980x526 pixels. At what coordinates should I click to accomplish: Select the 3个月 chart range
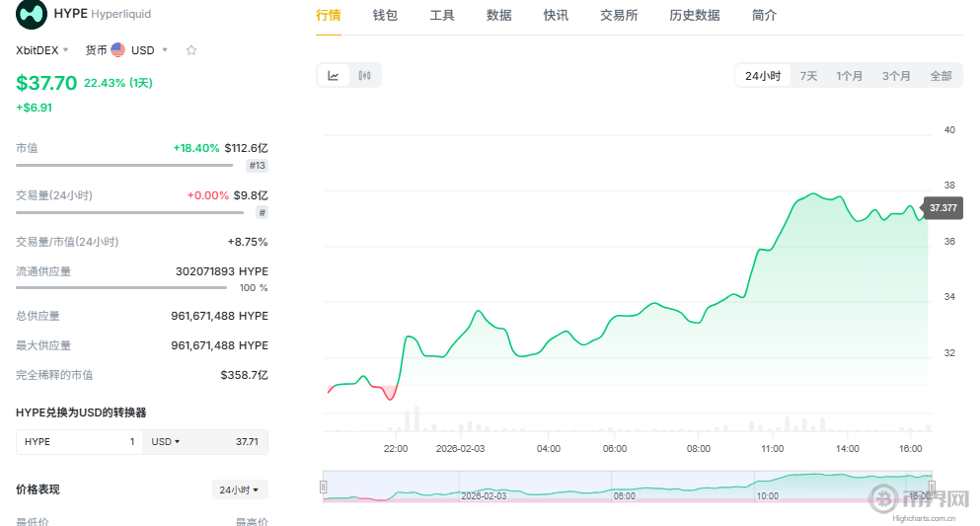coord(896,76)
